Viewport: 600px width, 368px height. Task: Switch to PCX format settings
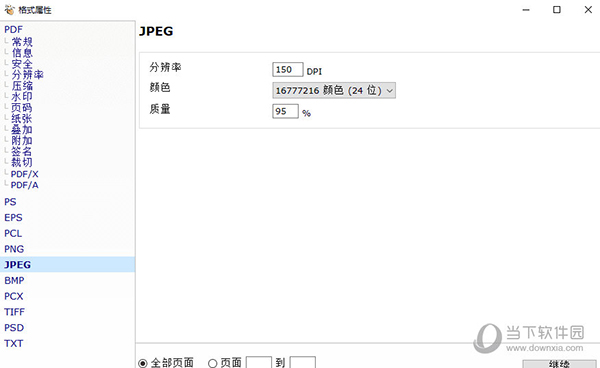pyautogui.click(x=14, y=296)
